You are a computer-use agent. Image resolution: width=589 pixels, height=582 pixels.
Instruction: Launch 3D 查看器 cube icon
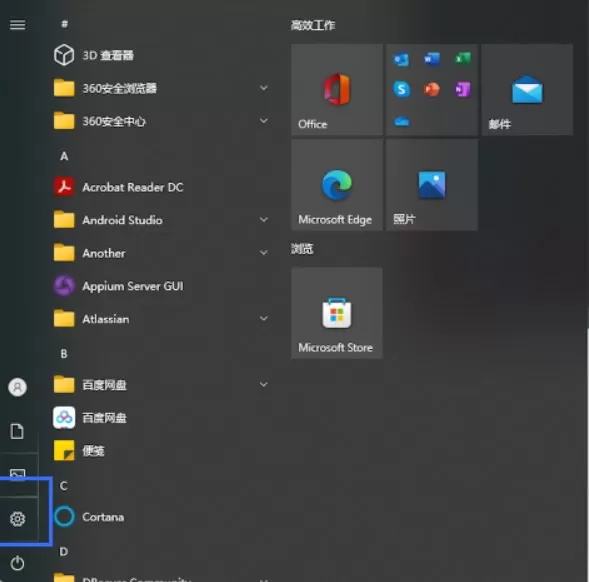[64, 55]
